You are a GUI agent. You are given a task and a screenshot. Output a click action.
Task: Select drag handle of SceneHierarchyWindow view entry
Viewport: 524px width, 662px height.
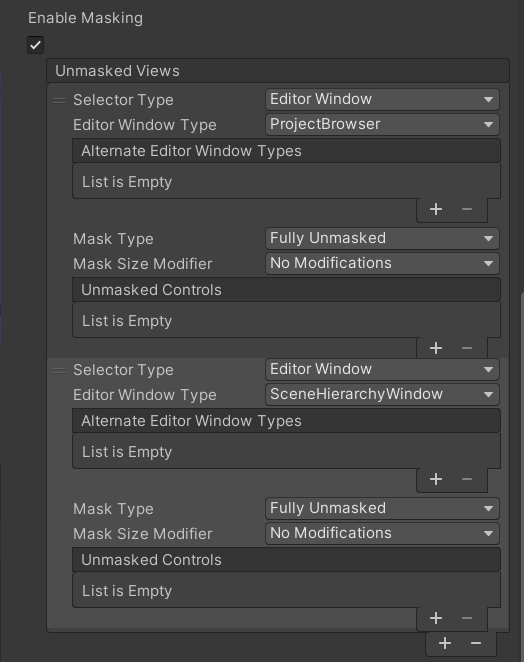click(x=59, y=370)
